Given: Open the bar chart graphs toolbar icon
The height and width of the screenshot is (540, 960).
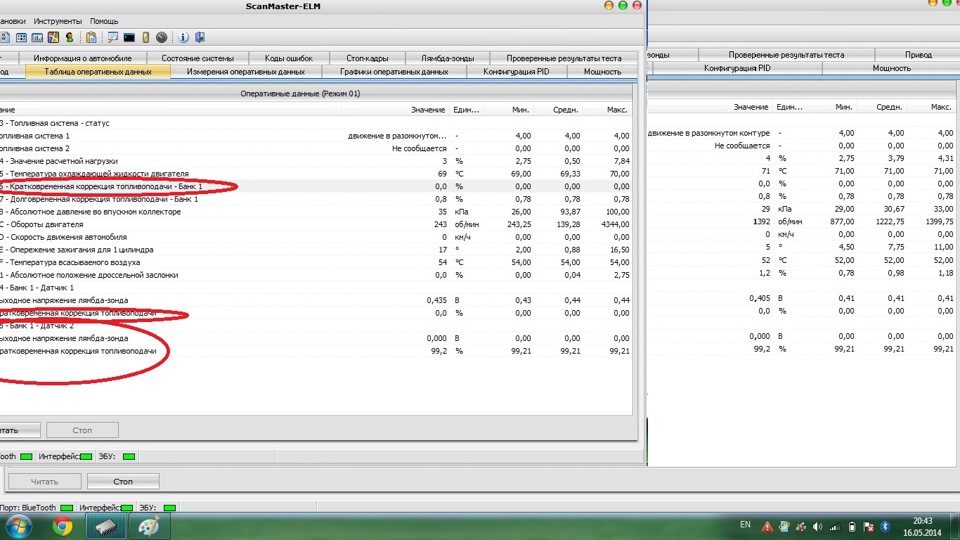Looking at the screenshot, I should point(37,37).
